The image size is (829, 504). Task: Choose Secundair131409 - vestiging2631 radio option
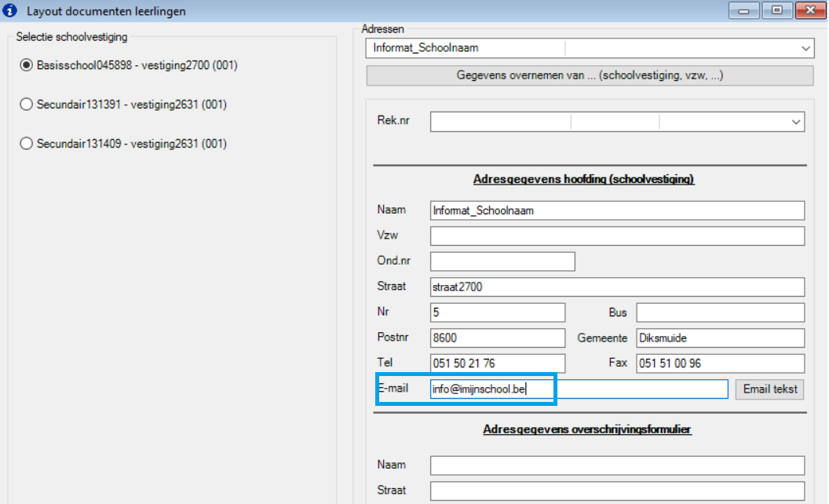[x=27, y=144]
